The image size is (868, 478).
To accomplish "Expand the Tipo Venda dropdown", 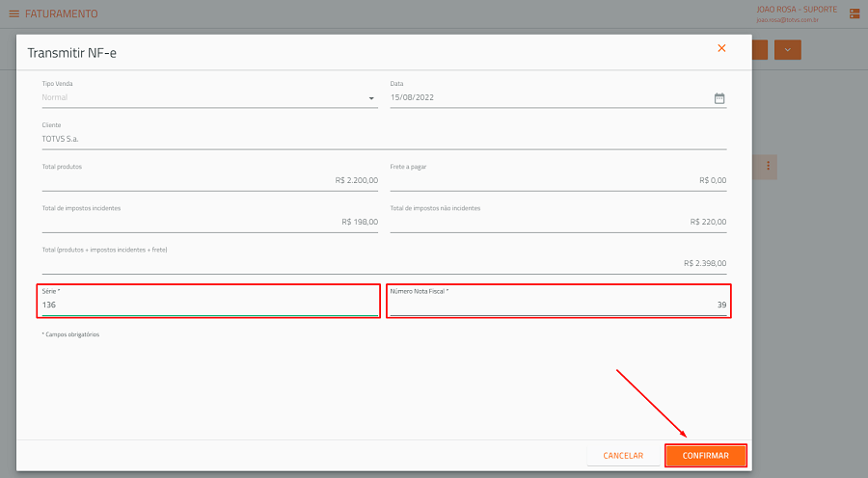I will click(371, 98).
